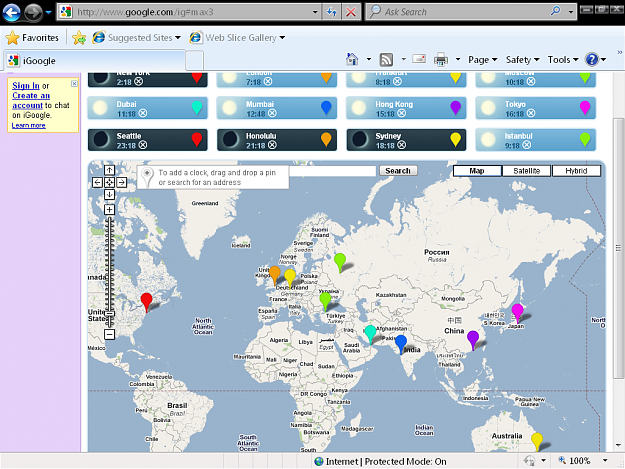Click the magenta Tokyo pin on map
Screen dimensions: 625x469
coord(517,312)
